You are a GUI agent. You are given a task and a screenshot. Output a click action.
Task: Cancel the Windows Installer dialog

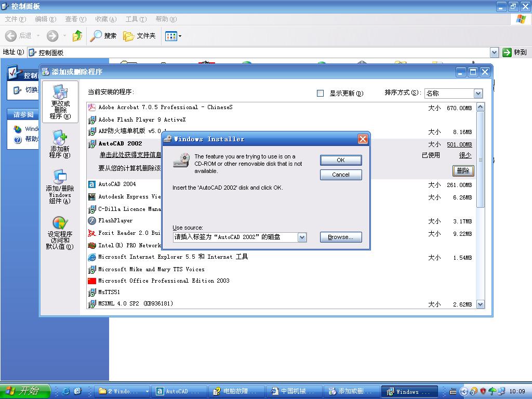[341, 175]
